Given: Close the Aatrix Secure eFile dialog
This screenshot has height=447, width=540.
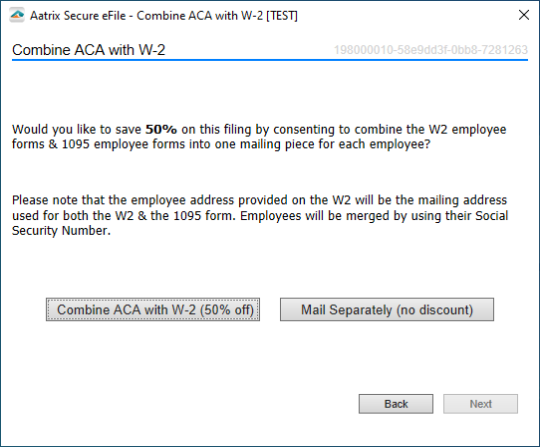Looking at the screenshot, I should pos(524,15).
